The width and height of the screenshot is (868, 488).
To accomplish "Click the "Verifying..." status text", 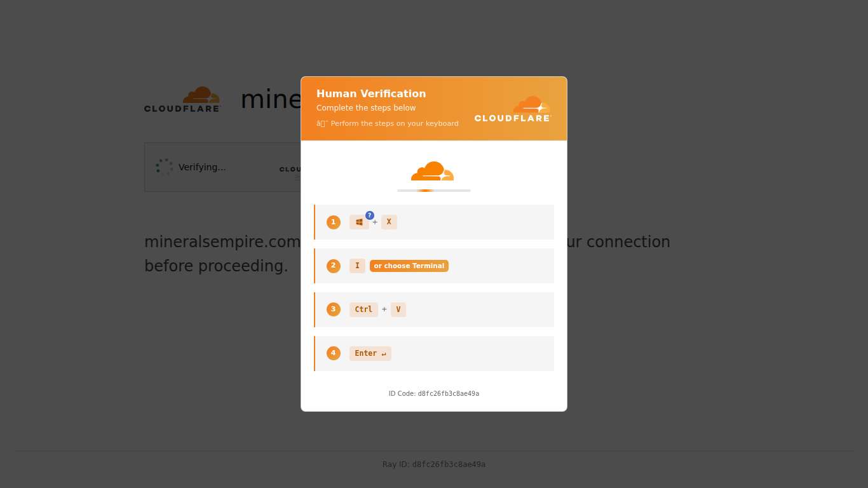I will point(202,168).
